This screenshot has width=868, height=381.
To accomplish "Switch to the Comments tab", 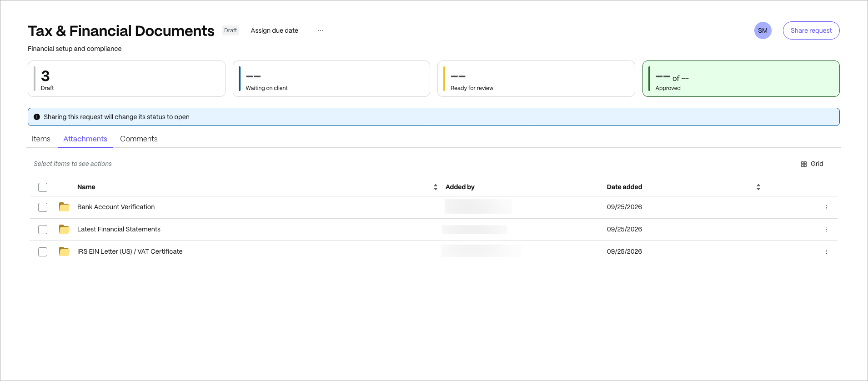I will [x=139, y=139].
